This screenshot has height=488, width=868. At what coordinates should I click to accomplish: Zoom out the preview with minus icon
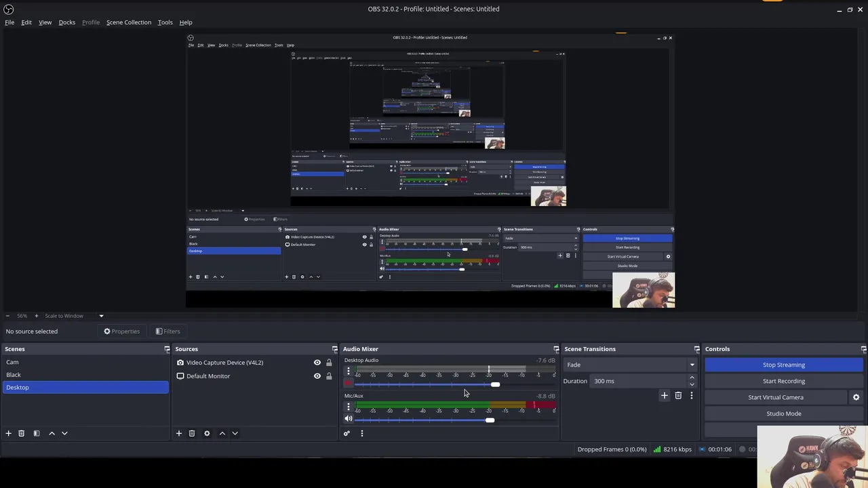[x=7, y=316]
